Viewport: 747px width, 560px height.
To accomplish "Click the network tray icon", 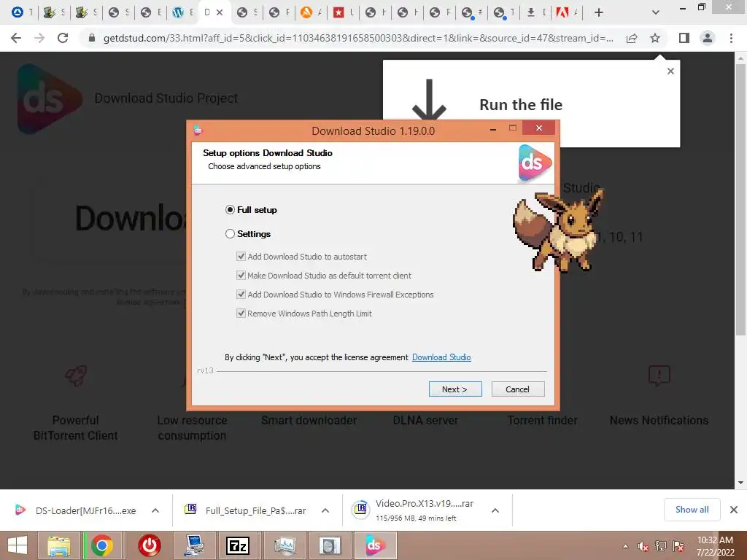I will pos(660,546).
